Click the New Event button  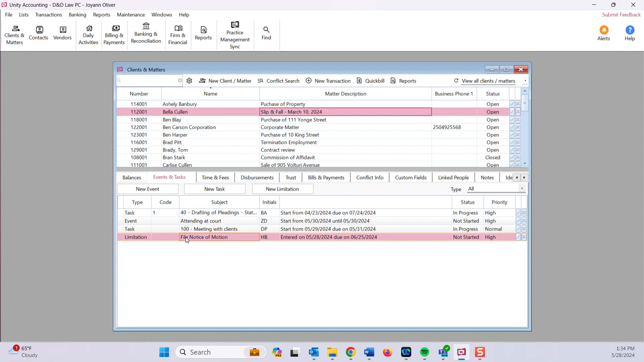pos(147,189)
